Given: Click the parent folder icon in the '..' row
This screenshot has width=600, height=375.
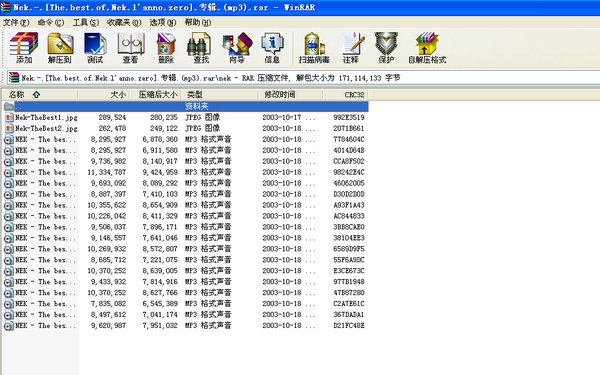Looking at the screenshot, I should pos(9,106).
